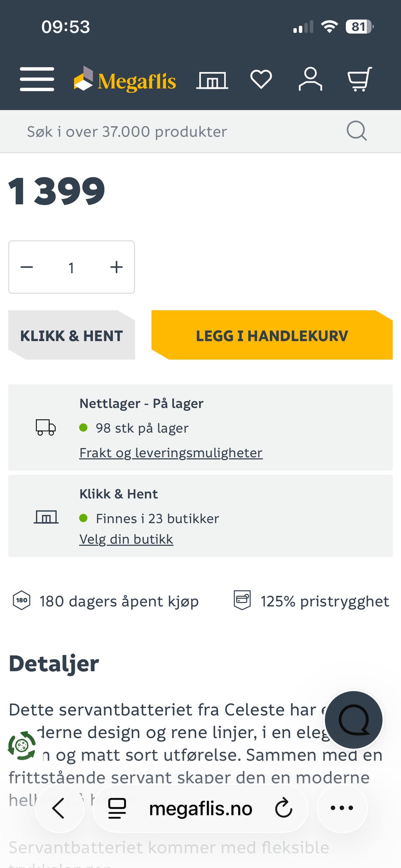Viewport: 401px width, 868px height.
Task: Click the user account icon
Action: (310, 79)
